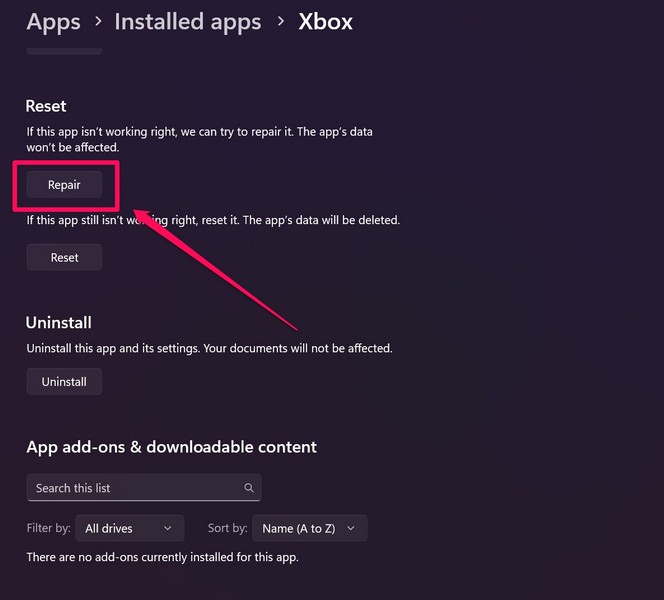The image size is (664, 600).
Task: Click the Xbox breadcrumb title
Action: 326,21
